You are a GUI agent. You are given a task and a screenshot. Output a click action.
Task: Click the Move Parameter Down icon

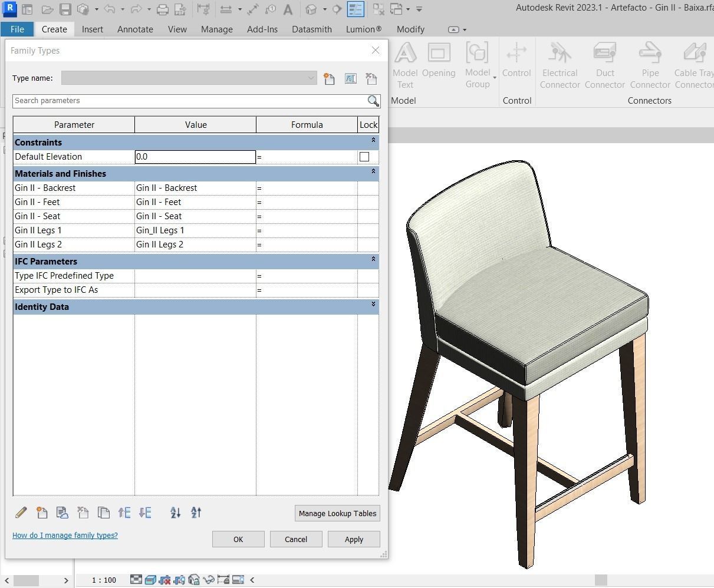[x=145, y=513]
